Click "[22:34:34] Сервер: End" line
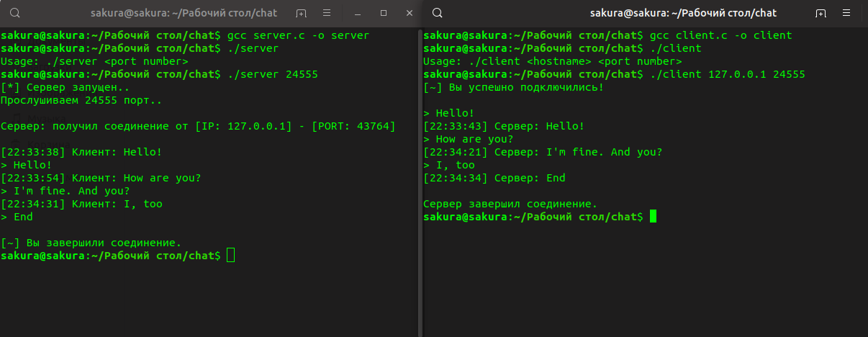Image resolution: width=868 pixels, height=337 pixels. [494, 178]
